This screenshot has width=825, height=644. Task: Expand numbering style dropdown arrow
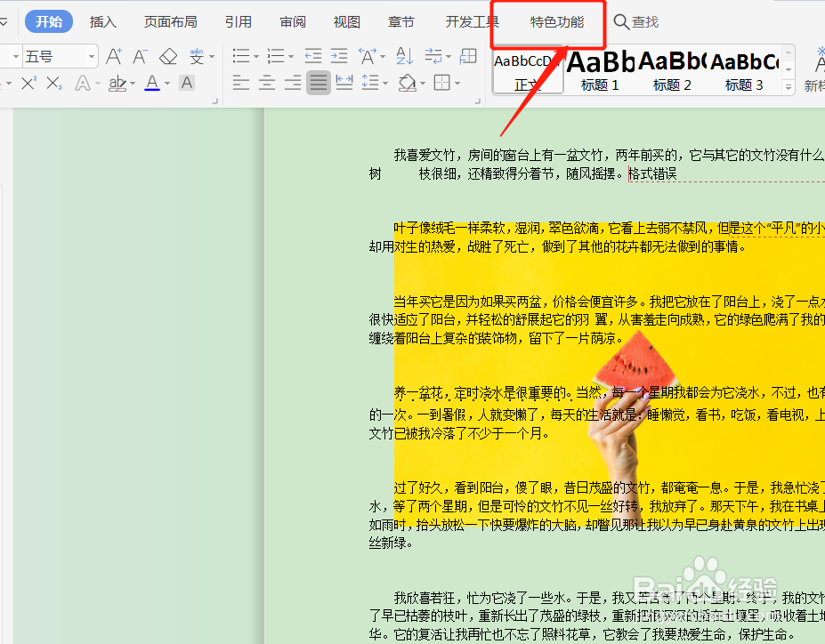(291, 56)
